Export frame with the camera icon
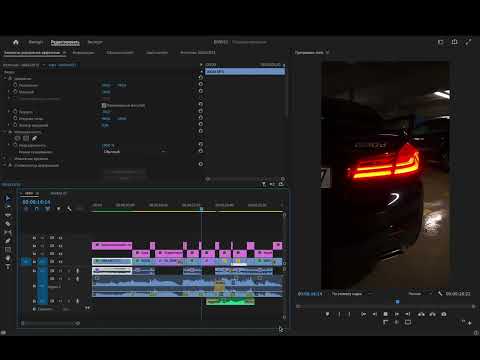 click(444, 314)
